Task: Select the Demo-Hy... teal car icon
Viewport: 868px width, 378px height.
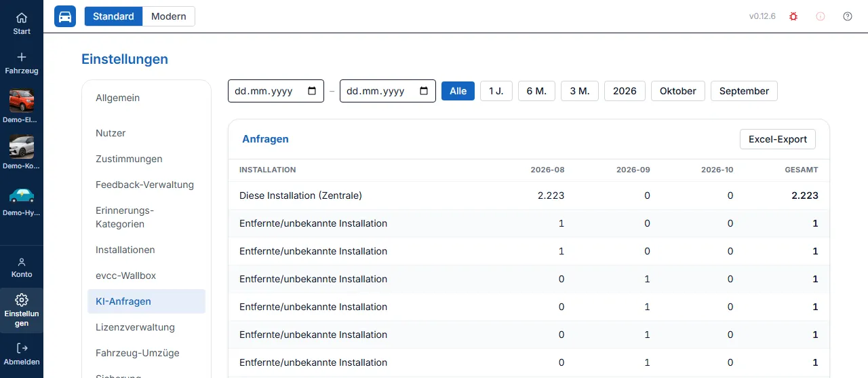Action: 22,195
